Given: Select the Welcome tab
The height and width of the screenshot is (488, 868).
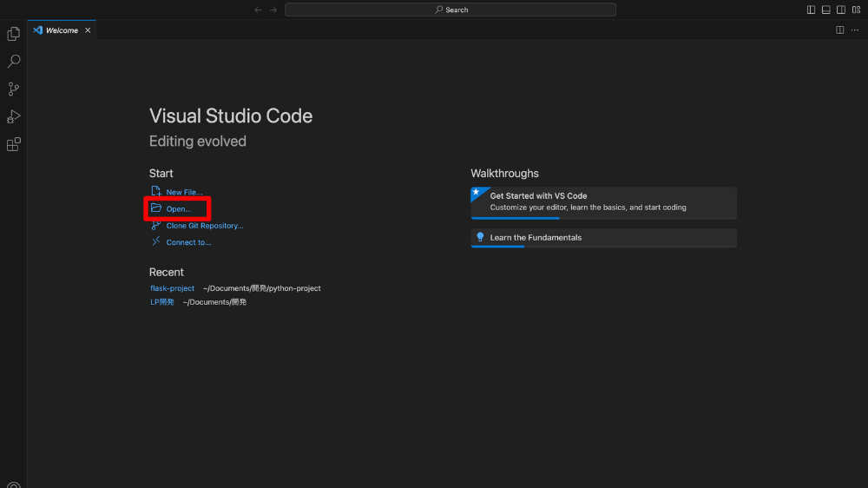Looking at the screenshot, I should pos(62,30).
